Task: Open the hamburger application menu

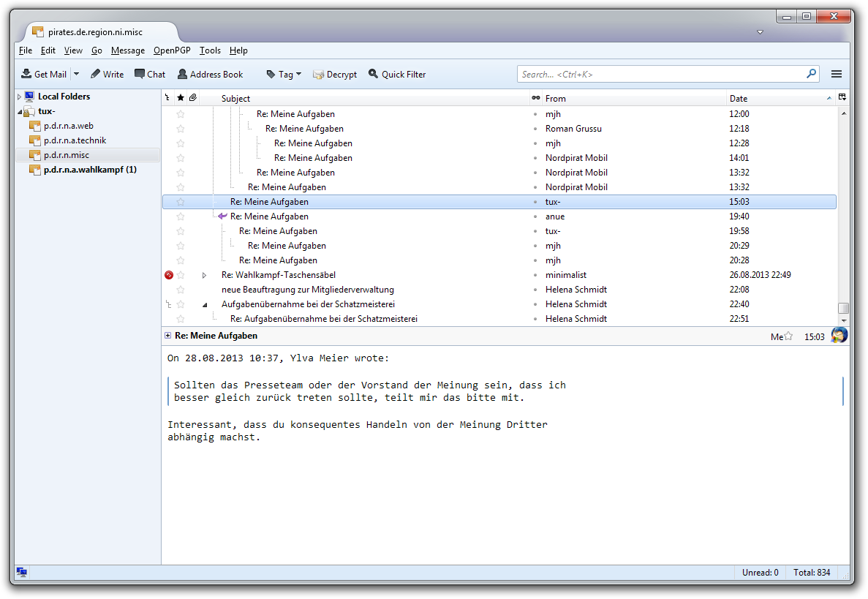Action: (x=837, y=74)
